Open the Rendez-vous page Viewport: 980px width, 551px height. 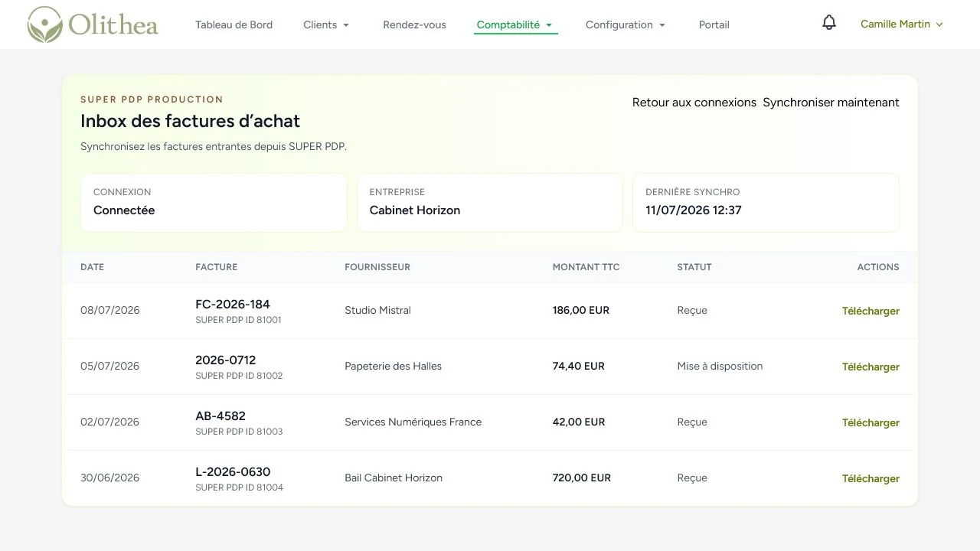click(414, 24)
